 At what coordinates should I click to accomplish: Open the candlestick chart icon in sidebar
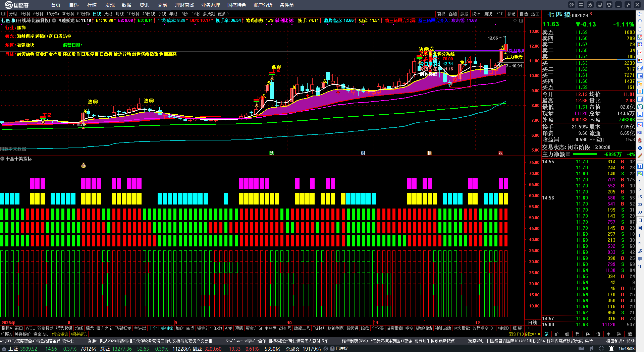pos(640,60)
